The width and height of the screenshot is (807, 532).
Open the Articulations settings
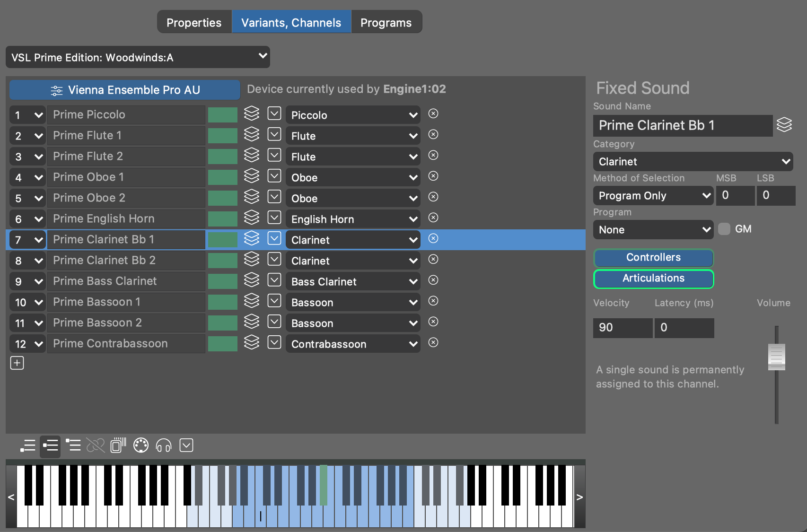click(653, 279)
